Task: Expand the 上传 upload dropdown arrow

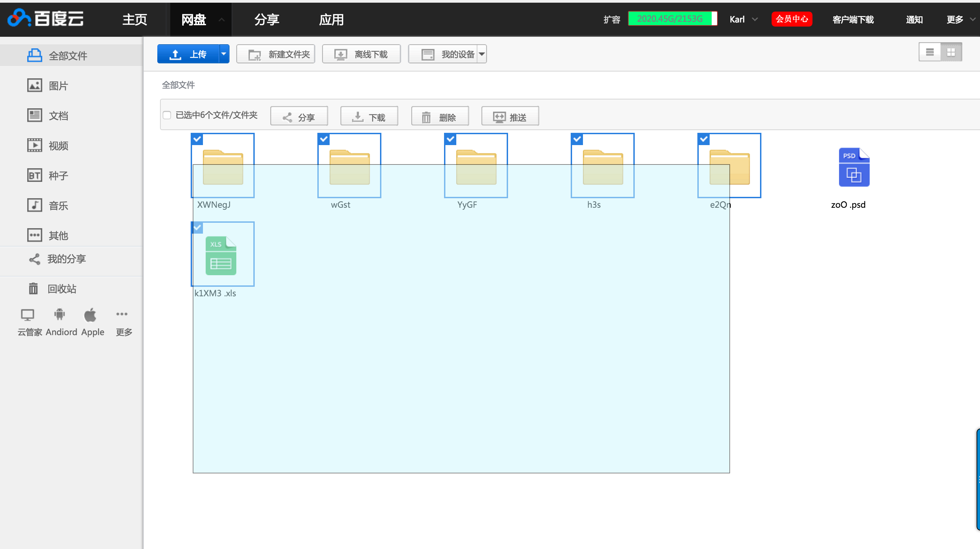Action: pyautogui.click(x=224, y=54)
